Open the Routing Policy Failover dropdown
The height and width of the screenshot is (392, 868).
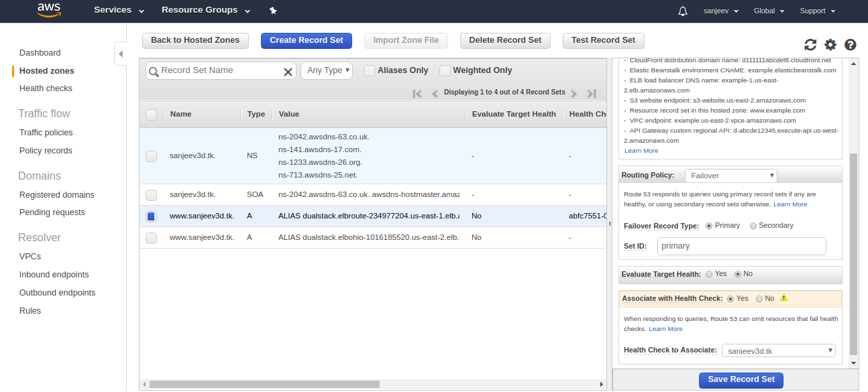[730, 176]
